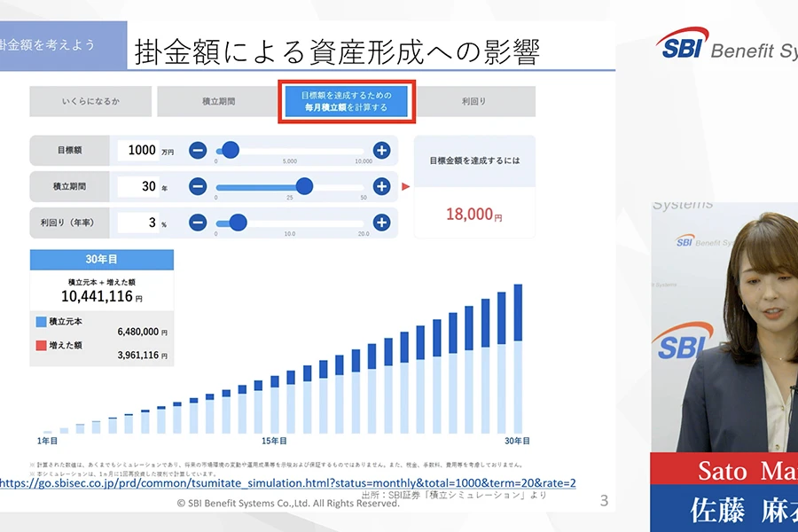The height and width of the screenshot is (532, 798).
Task: Click the 1年目 axis label
Action: pos(47,441)
